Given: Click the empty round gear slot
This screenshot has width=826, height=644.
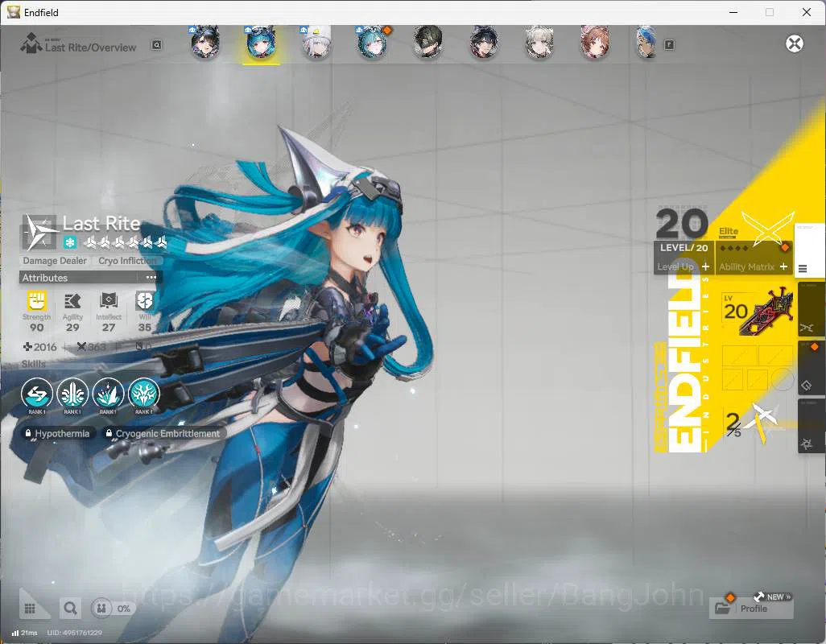Looking at the screenshot, I should (x=783, y=378).
